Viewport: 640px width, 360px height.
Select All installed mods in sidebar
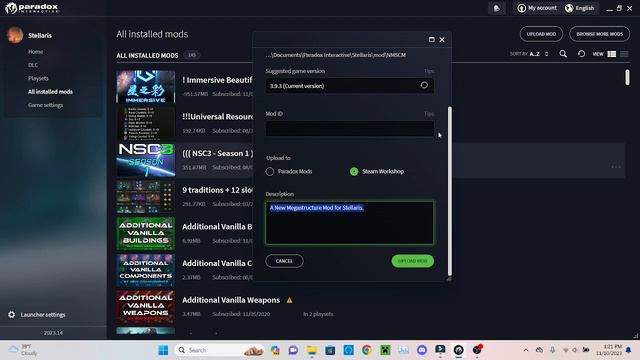(50, 92)
